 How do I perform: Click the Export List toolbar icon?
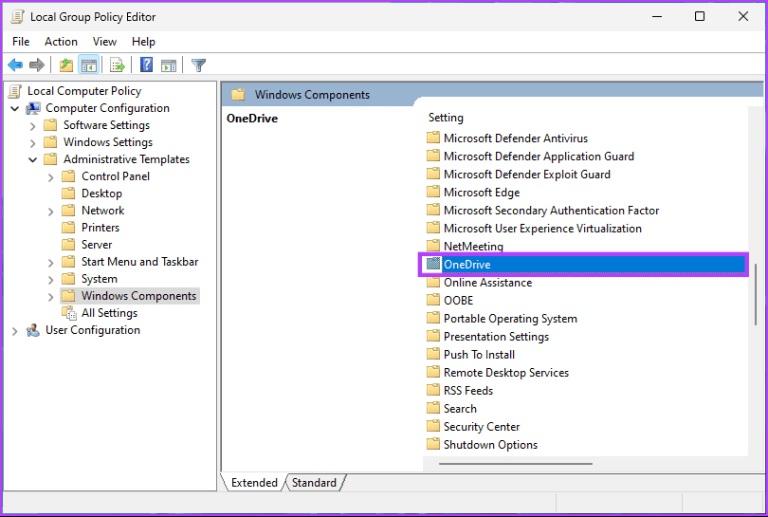(118, 65)
